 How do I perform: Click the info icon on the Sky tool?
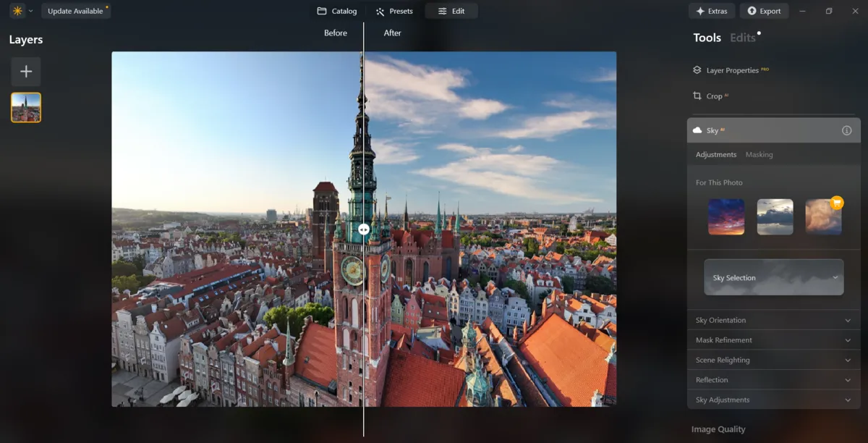845,130
